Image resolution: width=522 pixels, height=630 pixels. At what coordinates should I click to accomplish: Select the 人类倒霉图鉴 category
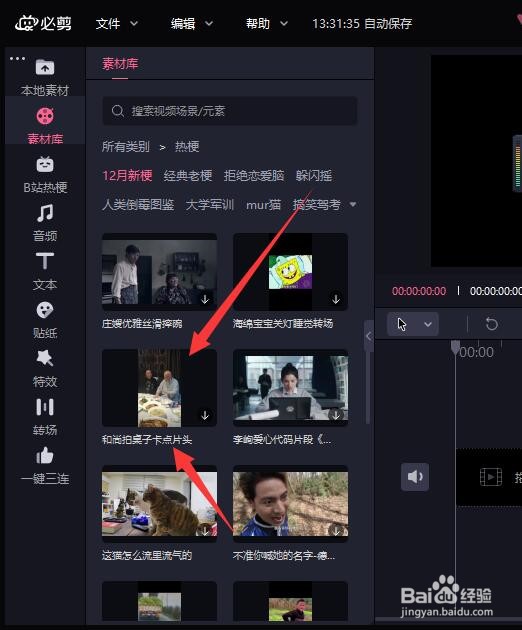pyautogui.click(x=138, y=205)
